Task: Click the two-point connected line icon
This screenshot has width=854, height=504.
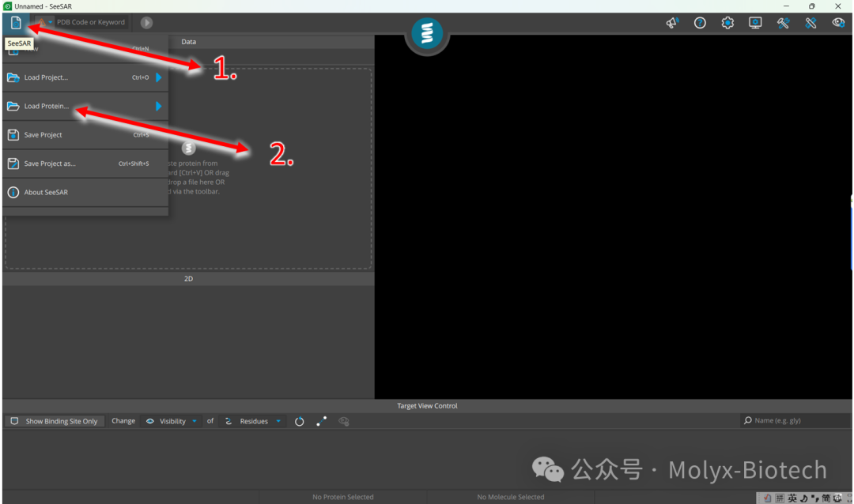Action: pyautogui.click(x=321, y=421)
